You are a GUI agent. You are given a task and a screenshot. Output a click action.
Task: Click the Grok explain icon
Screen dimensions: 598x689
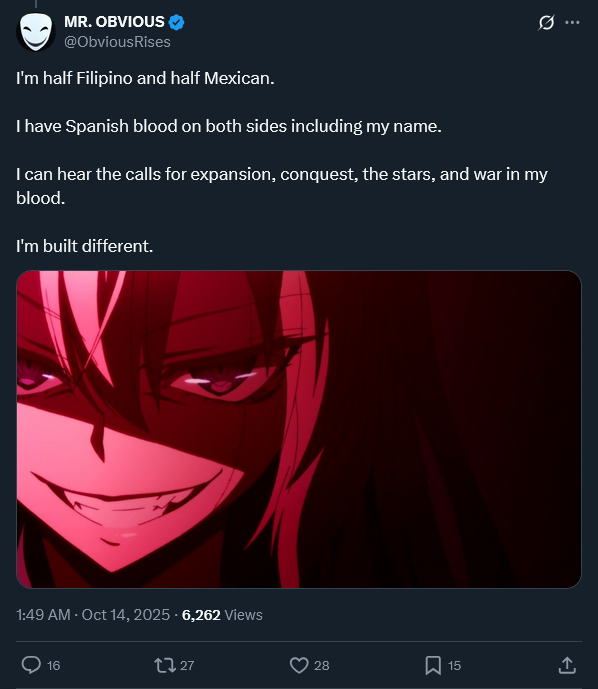pos(546,22)
